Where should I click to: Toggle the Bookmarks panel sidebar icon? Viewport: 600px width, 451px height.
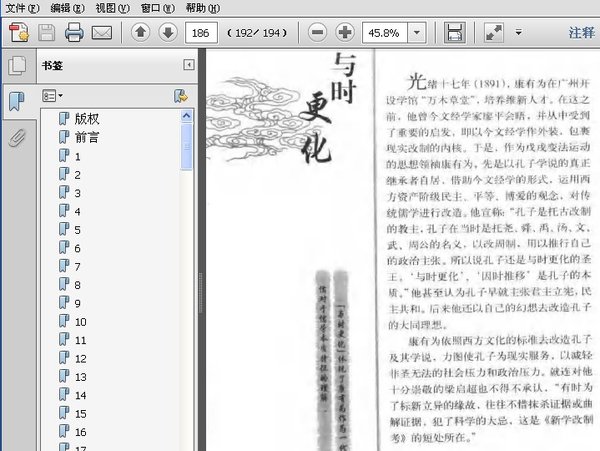[x=17, y=101]
